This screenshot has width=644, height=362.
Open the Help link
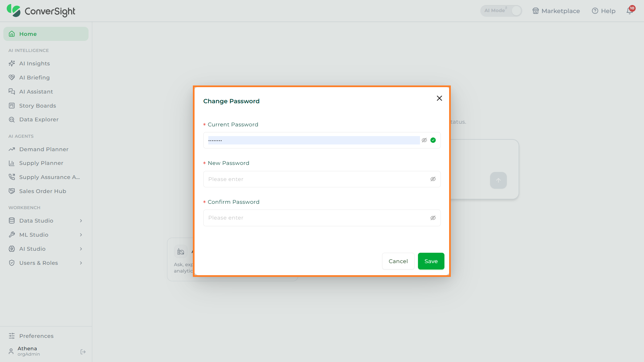point(604,11)
